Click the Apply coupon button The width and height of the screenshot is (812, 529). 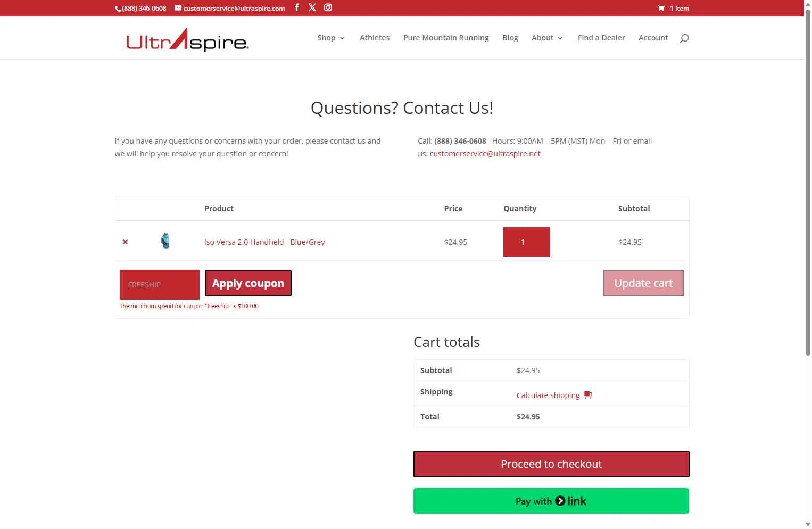pyautogui.click(x=248, y=283)
